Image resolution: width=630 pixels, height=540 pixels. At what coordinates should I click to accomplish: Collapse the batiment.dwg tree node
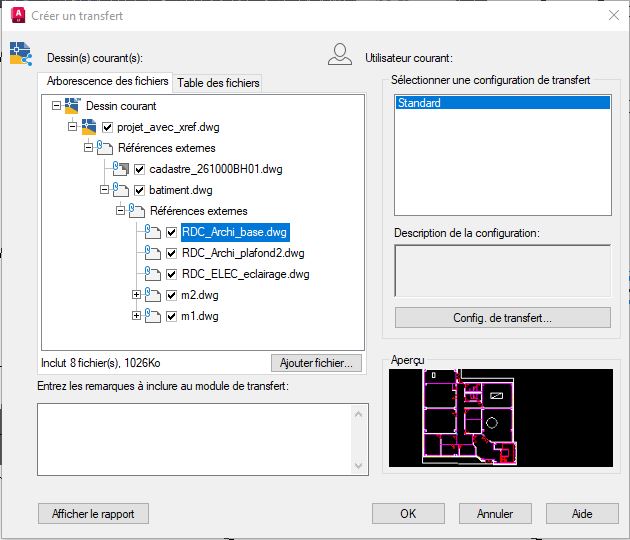click(105, 190)
